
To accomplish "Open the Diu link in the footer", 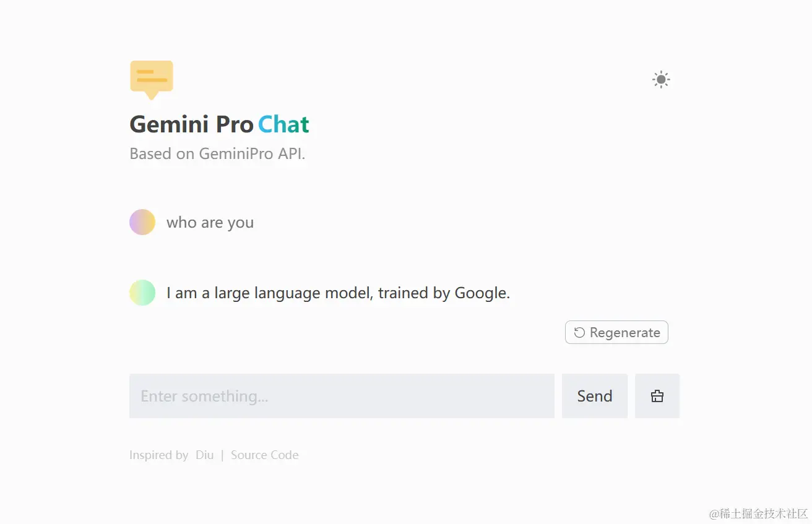I will [x=204, y=455].
